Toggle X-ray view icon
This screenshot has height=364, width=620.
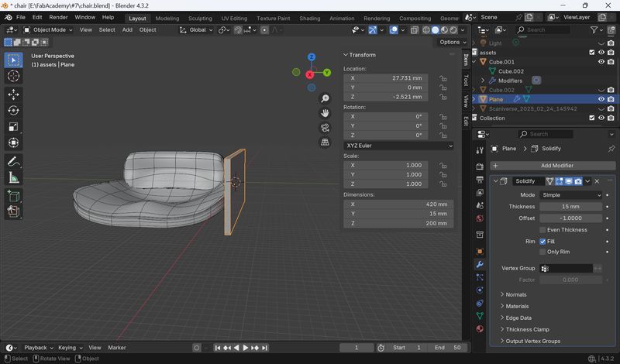[x=415, y=30]
